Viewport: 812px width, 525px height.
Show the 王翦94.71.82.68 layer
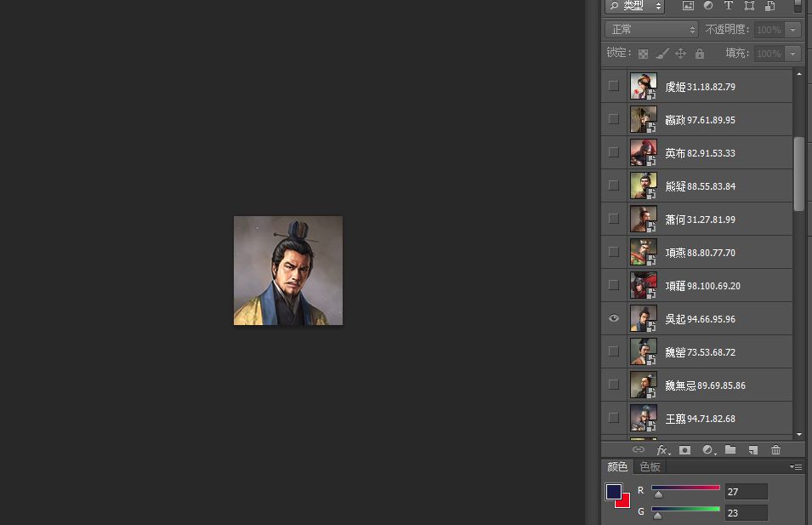(614, 418)
